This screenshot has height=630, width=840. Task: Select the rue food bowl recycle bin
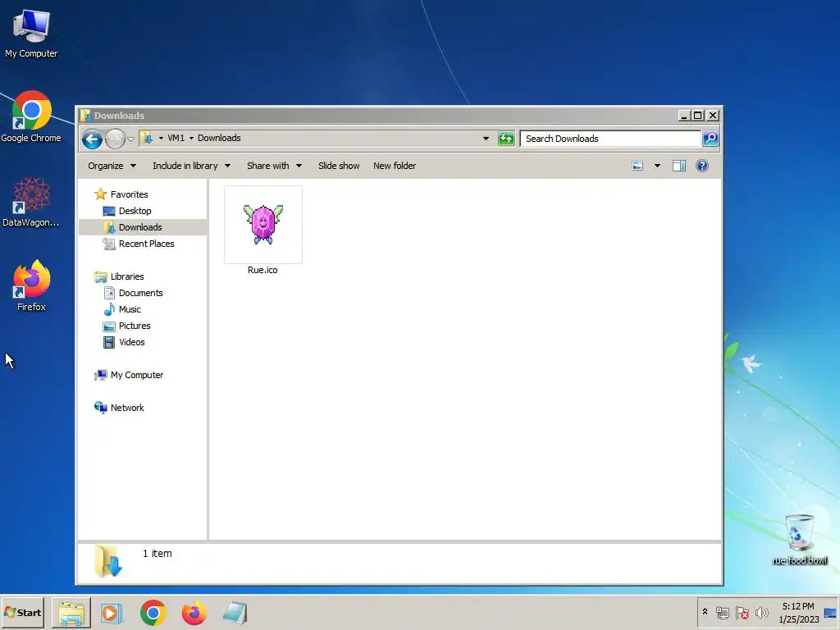800,539
